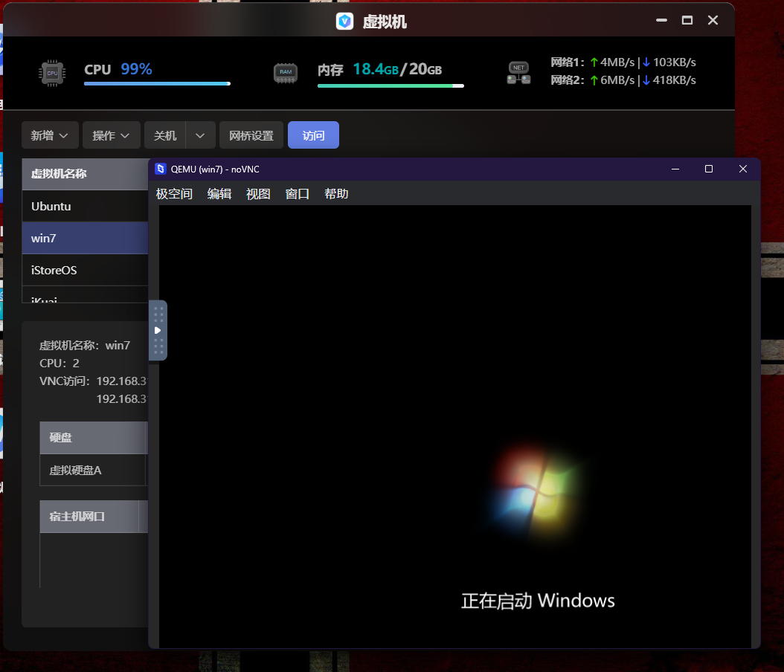Click the RAM memory icon
The image size is (784, 672).
tap(286, 73)
